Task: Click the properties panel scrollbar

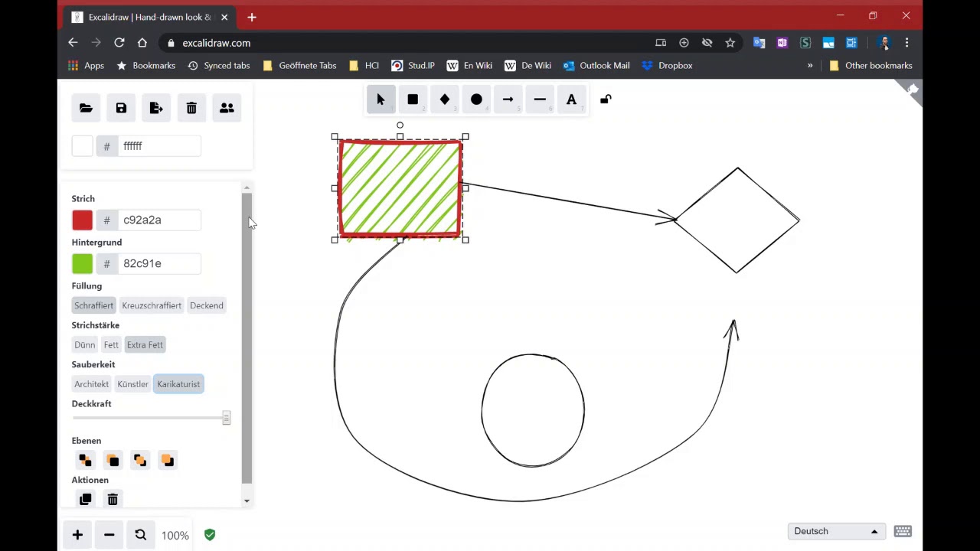Action: point(247,338)
